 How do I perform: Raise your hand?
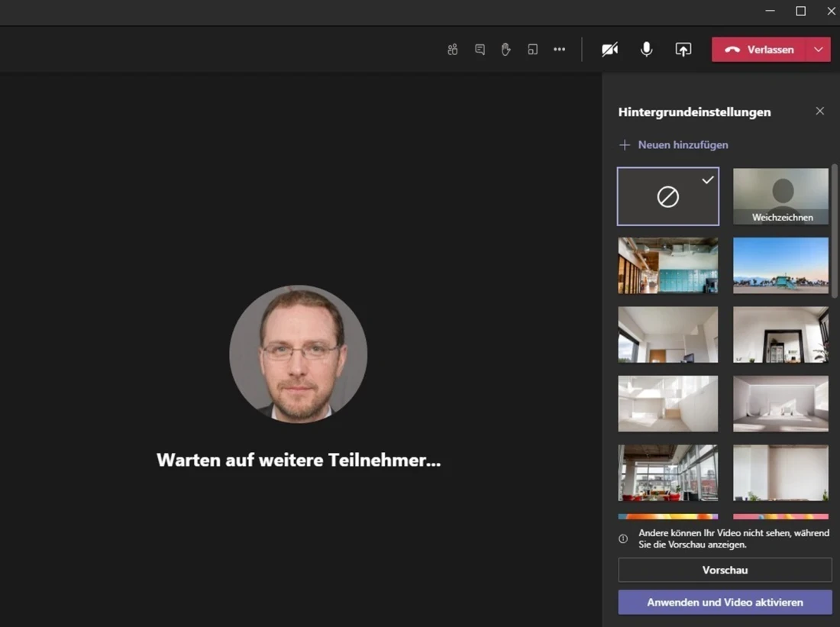tap(506, 49)
